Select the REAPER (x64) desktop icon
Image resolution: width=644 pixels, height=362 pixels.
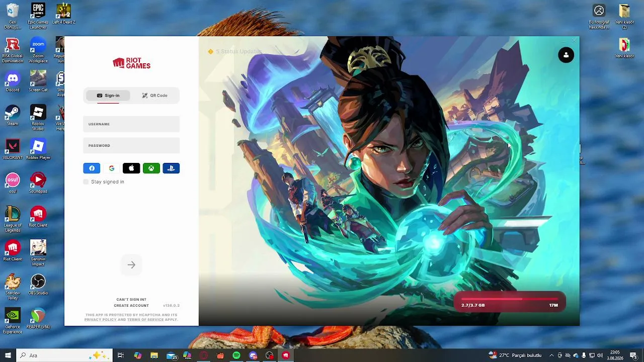[38, 318]
